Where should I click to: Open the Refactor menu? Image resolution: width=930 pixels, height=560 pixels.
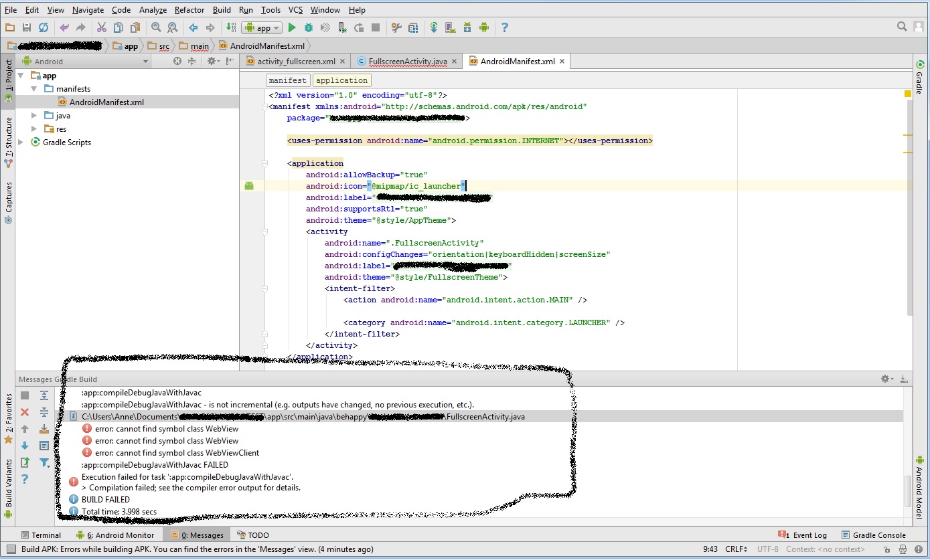tap(189, 10)
